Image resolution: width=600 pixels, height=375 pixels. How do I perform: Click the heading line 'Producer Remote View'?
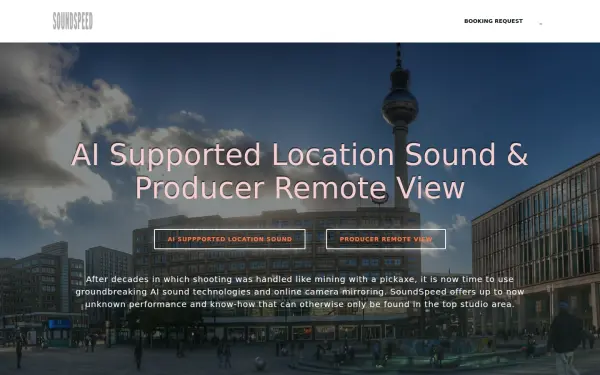(300, 188)
